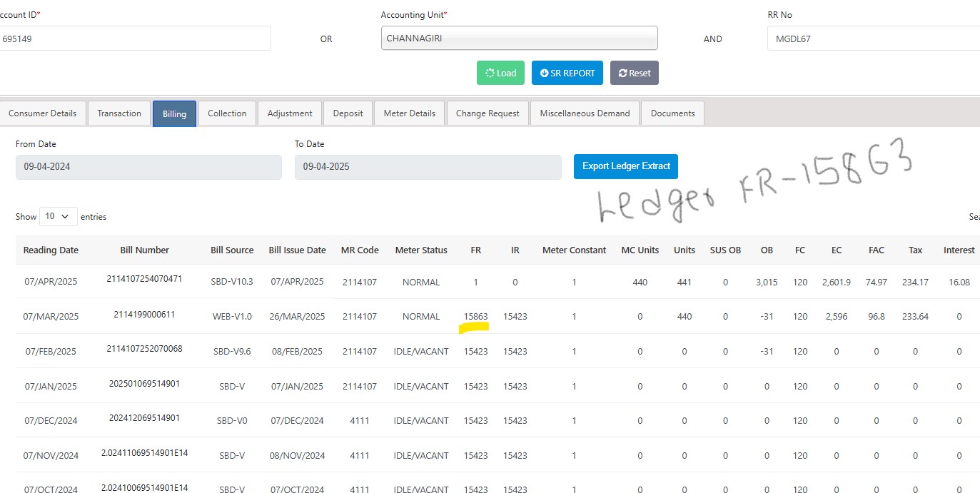Click bill source SBD-V10.3
Screen dimensions: 980x493
232,282
